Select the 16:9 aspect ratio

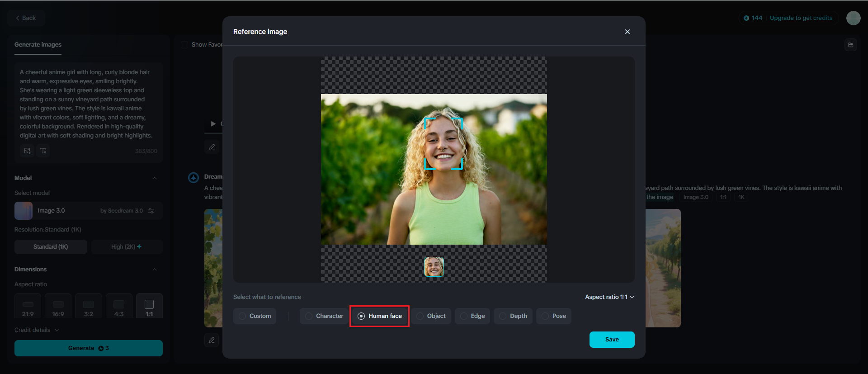(58, 306)
